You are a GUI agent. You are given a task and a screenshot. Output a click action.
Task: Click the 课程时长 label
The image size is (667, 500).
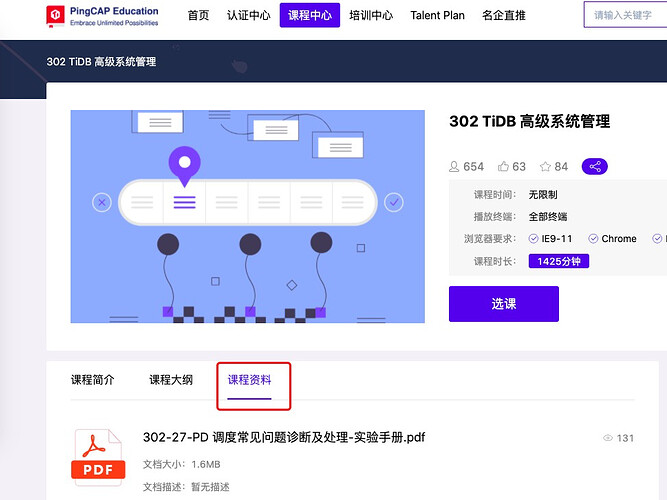(x=495, y=261)
